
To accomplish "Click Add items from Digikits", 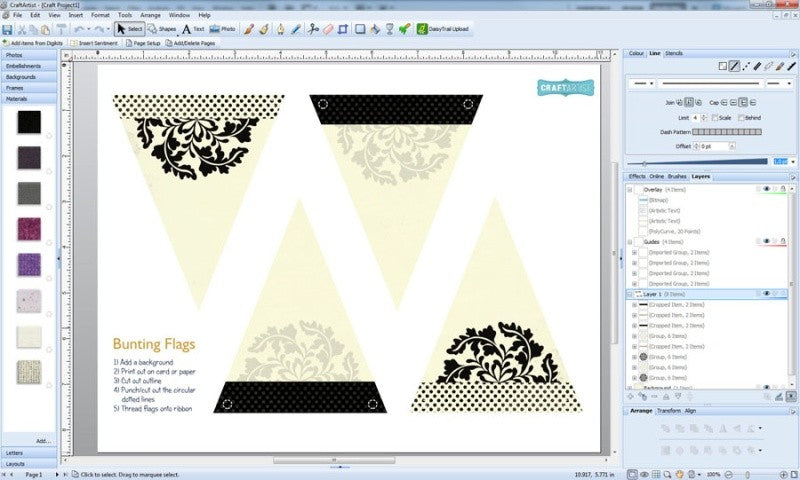I will coord(33,43).
